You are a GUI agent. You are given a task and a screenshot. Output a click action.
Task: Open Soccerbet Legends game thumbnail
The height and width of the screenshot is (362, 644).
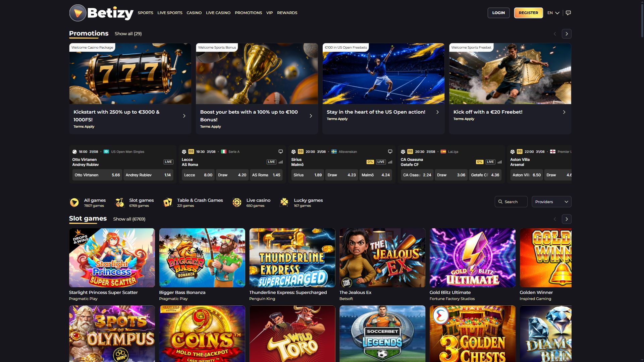382,334
